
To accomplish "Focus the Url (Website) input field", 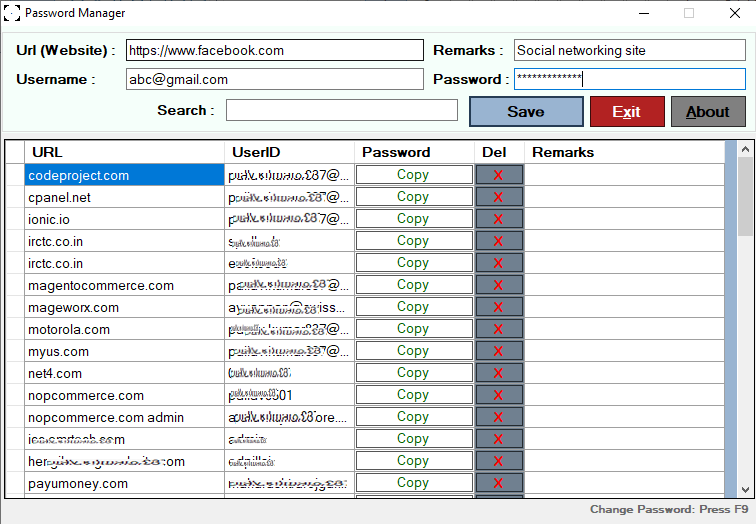I will pos(274,50).
